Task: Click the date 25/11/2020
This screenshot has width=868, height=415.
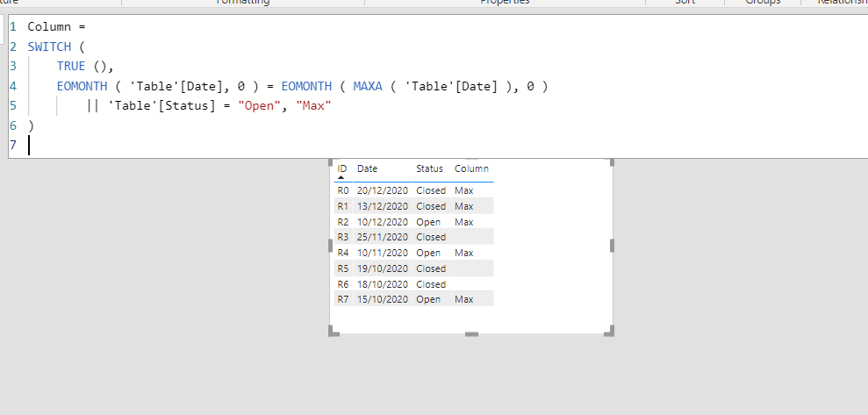Action: (x=383, y=237)
